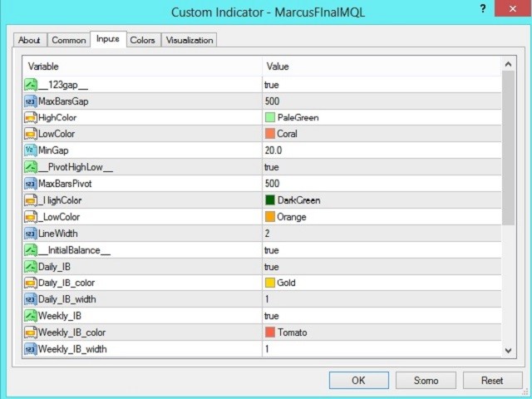This screenshot has width=532, height=399.
Task: Click the true value of __123gap__
Action: click(272, 85)
